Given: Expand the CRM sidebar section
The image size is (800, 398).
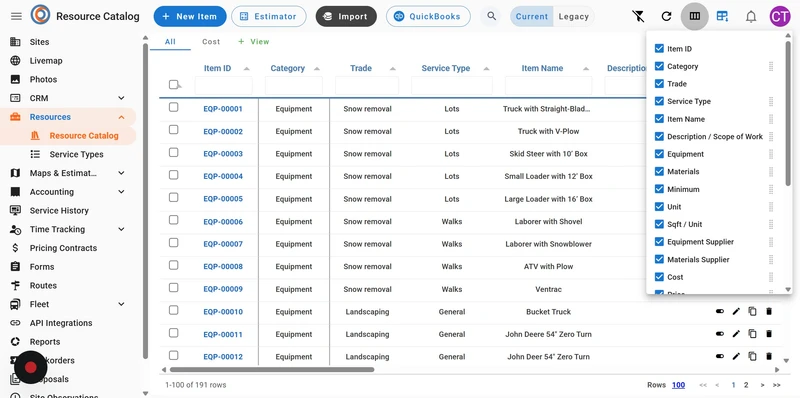Looking at the screenshot, I should (121, 98).
